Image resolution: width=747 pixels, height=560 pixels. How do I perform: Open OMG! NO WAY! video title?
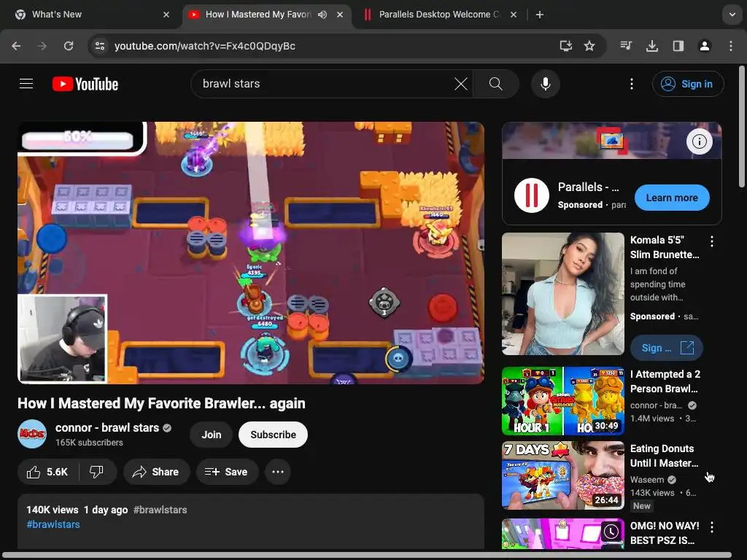(x=665, y=533)
